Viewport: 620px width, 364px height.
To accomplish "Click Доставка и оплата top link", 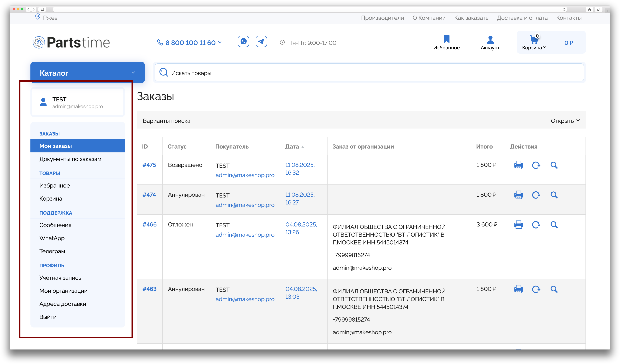I will pyautogui.click(x=522, y=18).
